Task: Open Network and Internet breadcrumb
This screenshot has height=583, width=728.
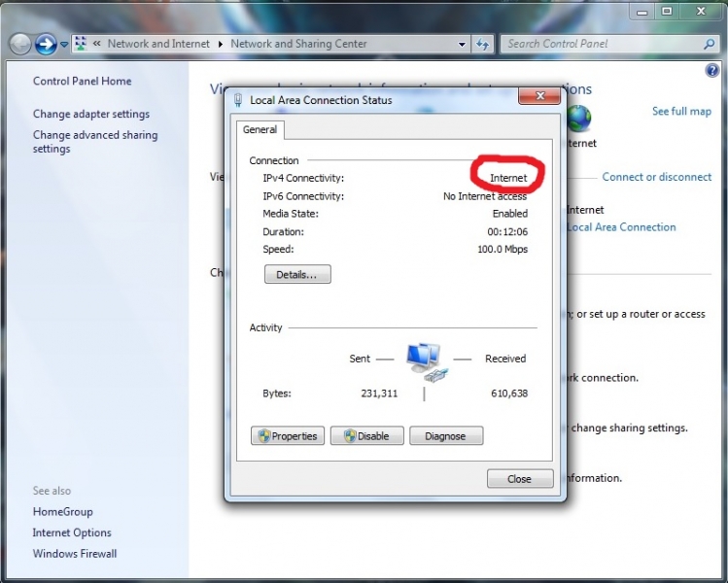Action: 159,44
